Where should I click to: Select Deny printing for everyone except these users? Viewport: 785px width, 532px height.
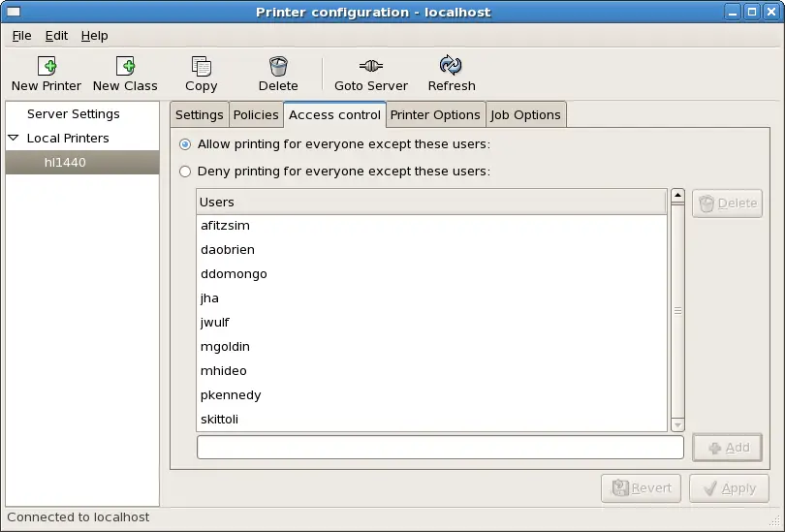pyautogui.click(x=185, y=172)
